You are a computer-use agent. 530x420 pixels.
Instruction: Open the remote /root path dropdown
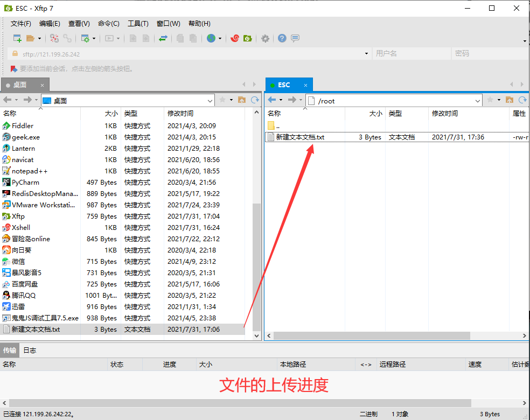[478, 101]
